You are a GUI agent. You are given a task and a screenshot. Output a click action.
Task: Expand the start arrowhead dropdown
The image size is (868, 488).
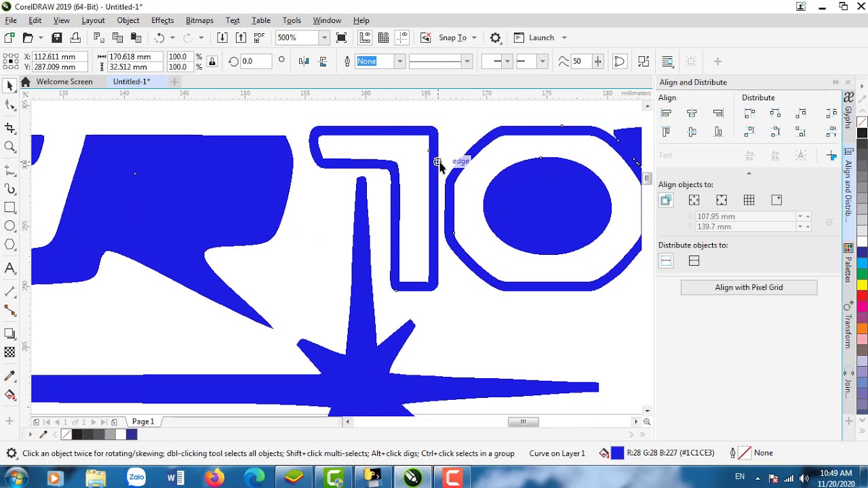[507, 62]
